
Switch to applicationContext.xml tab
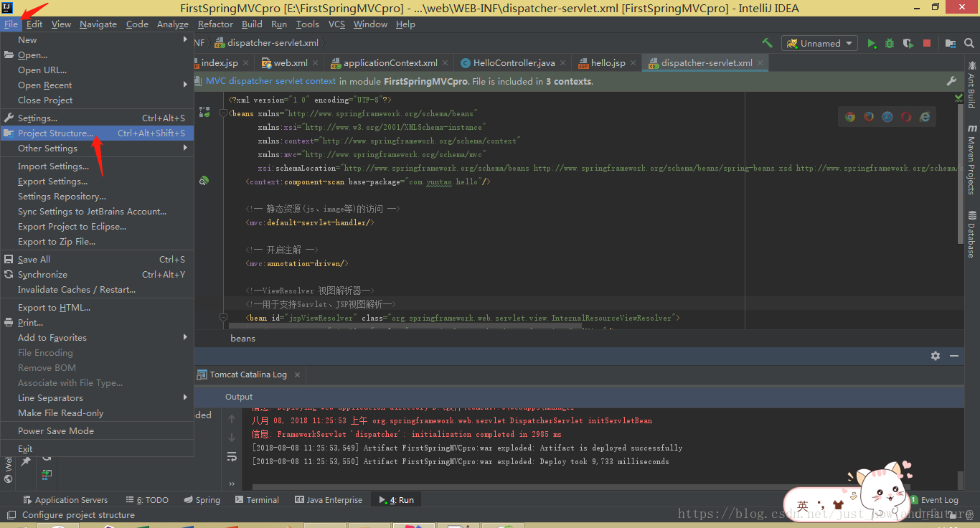click(x=390, y=63)
